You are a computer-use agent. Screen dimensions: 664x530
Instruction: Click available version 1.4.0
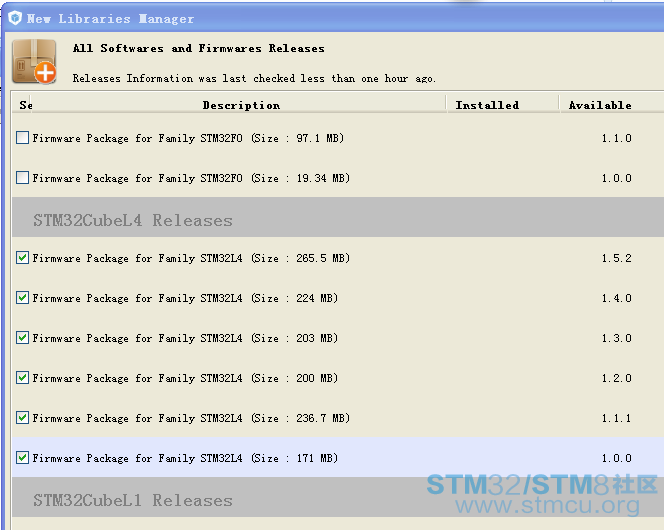tap(617, 298)
